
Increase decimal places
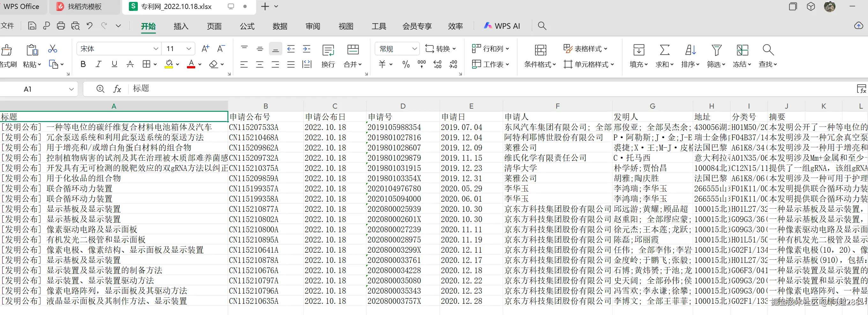[437, 64]
